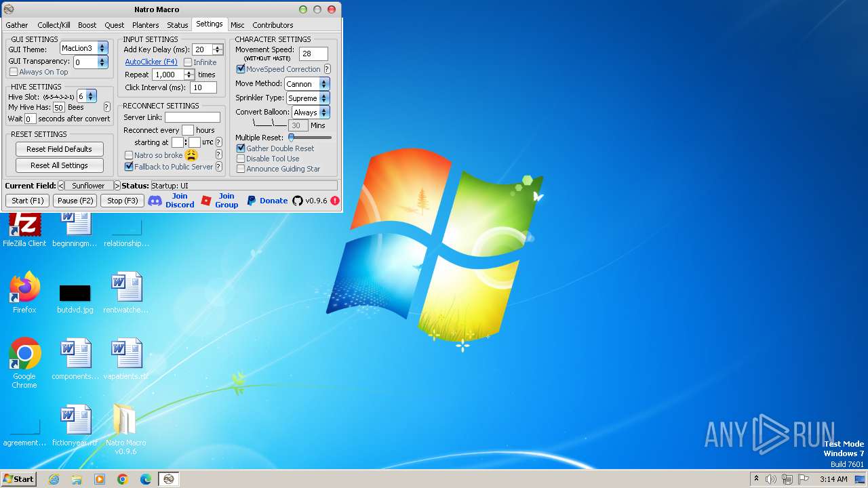Click the PayPal donate icon
868x488 pixels.
251,201
